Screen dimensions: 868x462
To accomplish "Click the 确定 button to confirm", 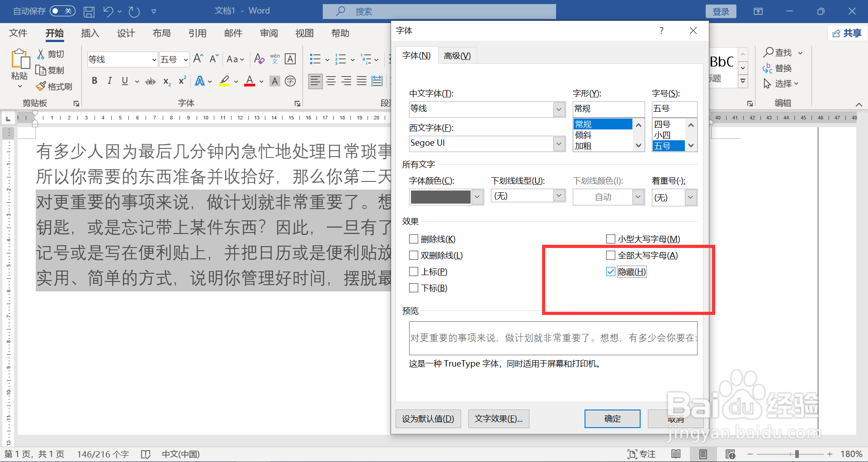I will (612, 419).
